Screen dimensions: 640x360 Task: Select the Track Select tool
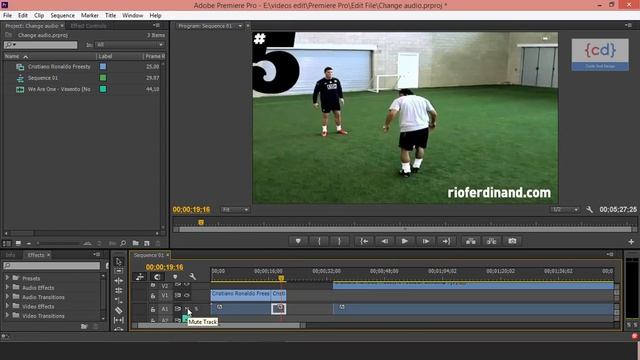pyautogui.click(x=118, y=271)
